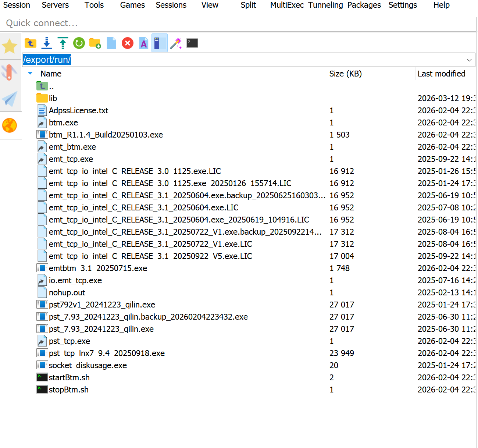Open the MultiExec menu
Screen dimensions: 478x448
click(x=287, y=5)
